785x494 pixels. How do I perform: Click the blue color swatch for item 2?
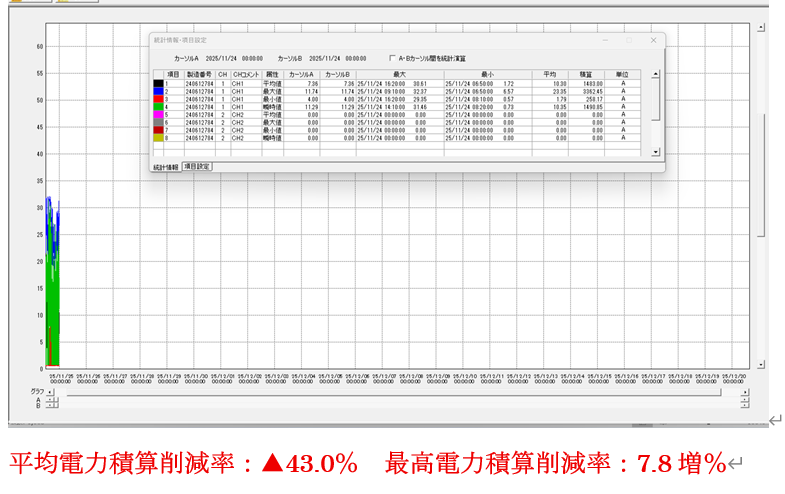[x=157, y=91]
